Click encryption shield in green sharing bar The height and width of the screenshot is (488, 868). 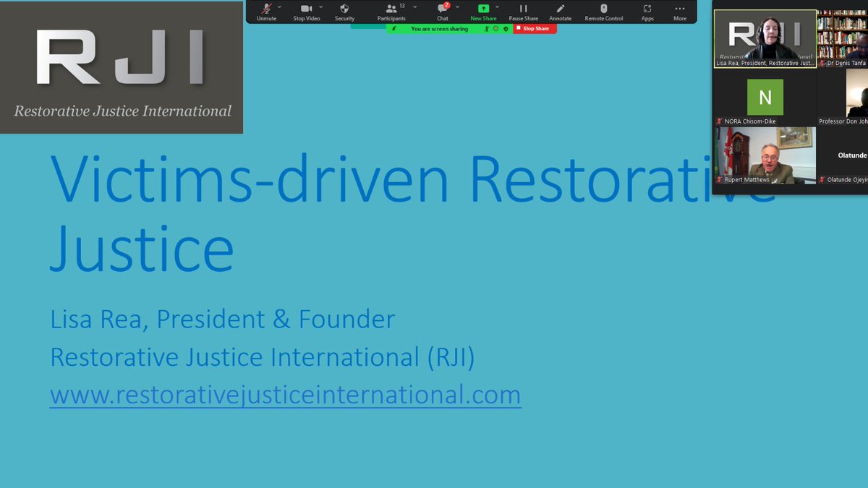pos(506,29)
